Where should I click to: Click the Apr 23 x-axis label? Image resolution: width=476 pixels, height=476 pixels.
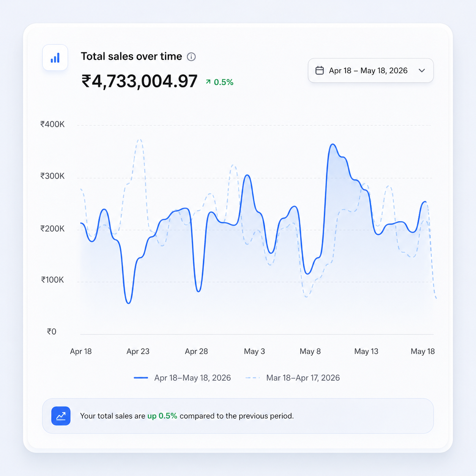click(x=138, y=351)
